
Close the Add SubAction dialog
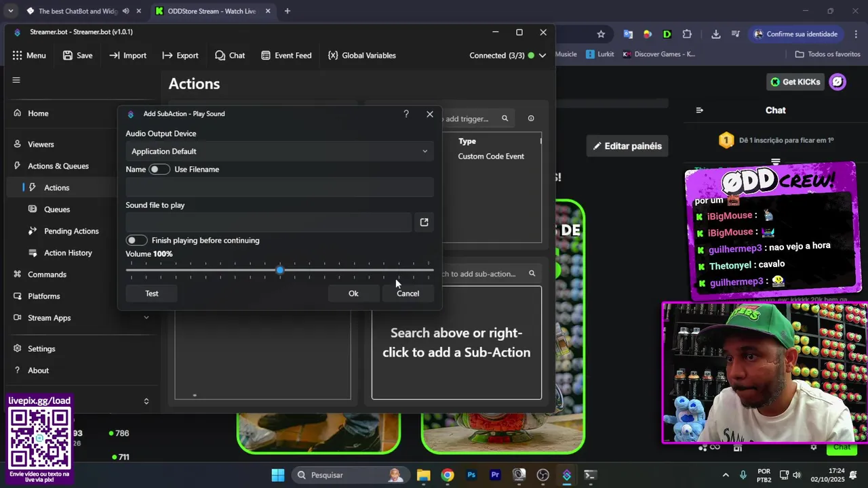[430, 114]
